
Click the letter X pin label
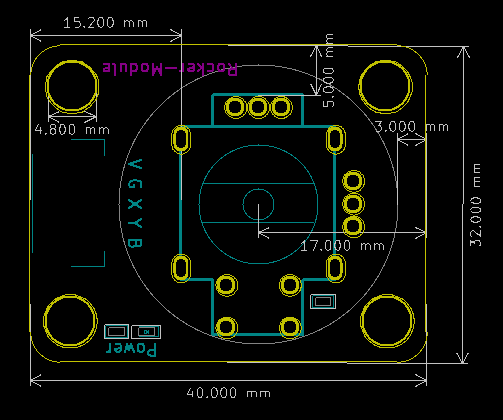[x=135, y=204]
